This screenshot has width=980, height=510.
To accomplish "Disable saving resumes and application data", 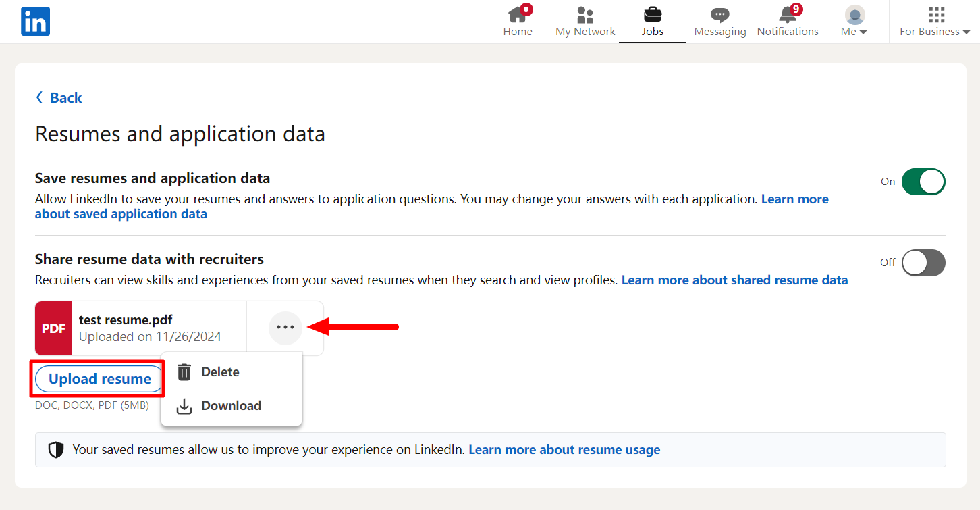I will (923, 181).
